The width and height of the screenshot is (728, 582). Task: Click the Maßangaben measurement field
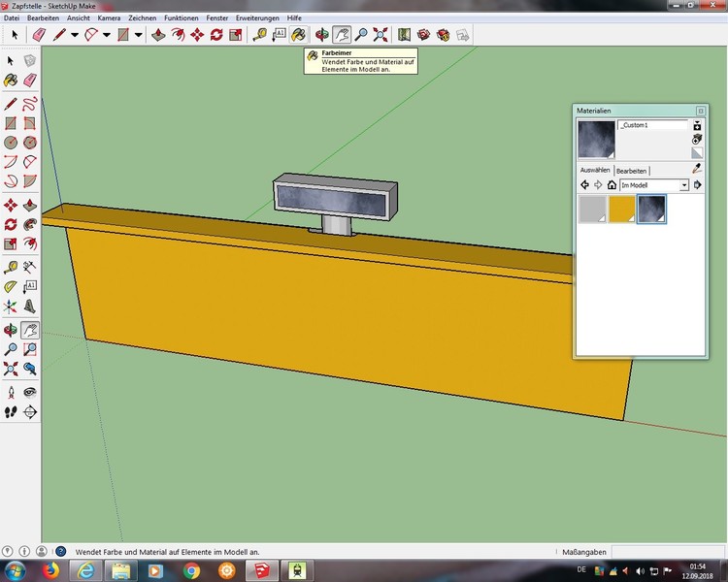[x=668, y=552]
